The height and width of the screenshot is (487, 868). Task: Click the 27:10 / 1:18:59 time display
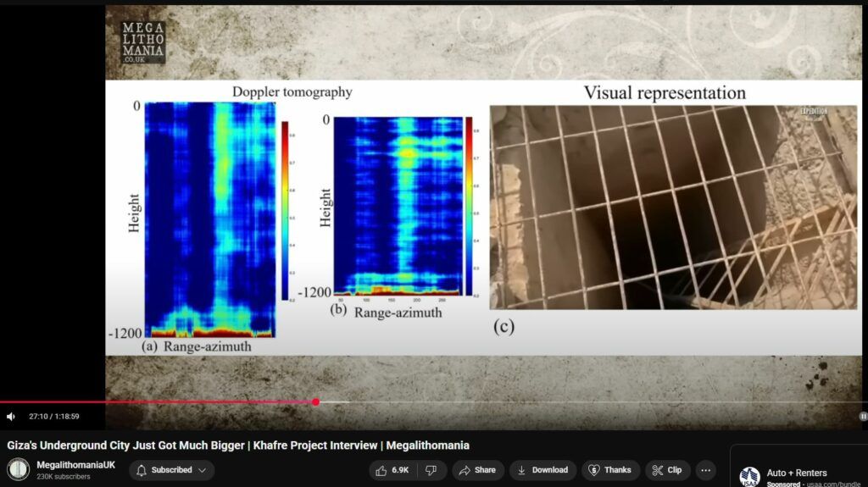pos(53,416)
